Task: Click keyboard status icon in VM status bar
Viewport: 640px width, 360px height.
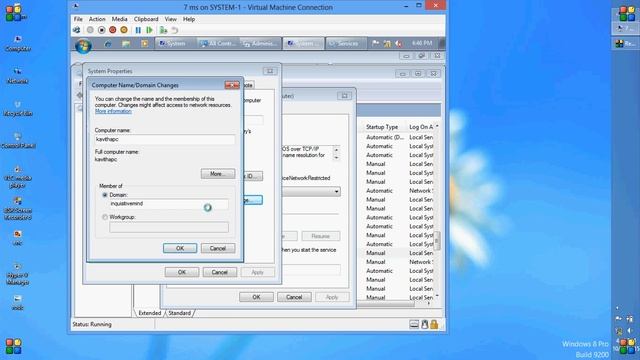Action: (414, 324)
